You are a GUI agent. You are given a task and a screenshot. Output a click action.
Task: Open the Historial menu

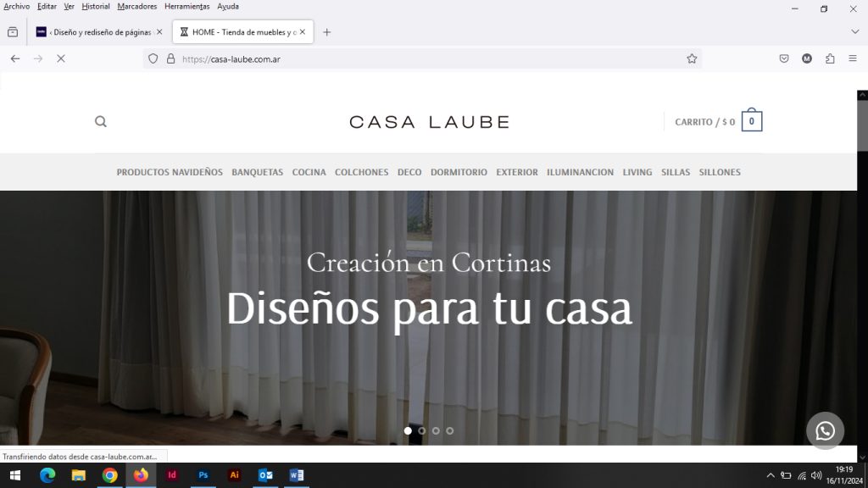[x=95, y=7]
